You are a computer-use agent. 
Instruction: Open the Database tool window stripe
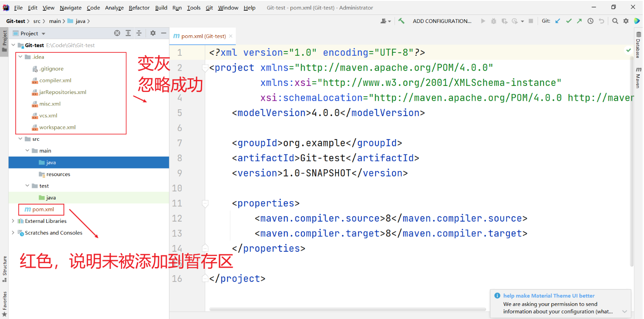click(x=638, y=45)
